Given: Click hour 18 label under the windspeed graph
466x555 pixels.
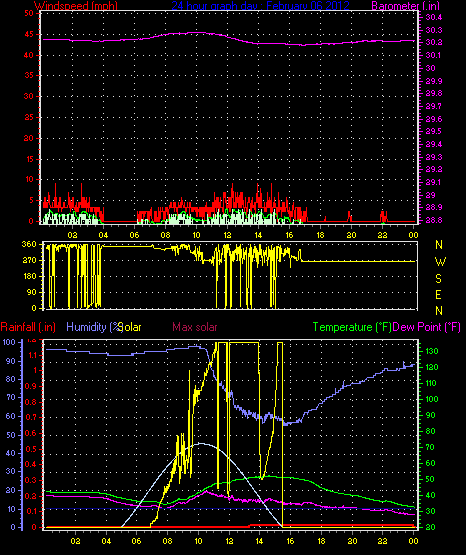Looking at the screenshot, I should coord(320,235).
